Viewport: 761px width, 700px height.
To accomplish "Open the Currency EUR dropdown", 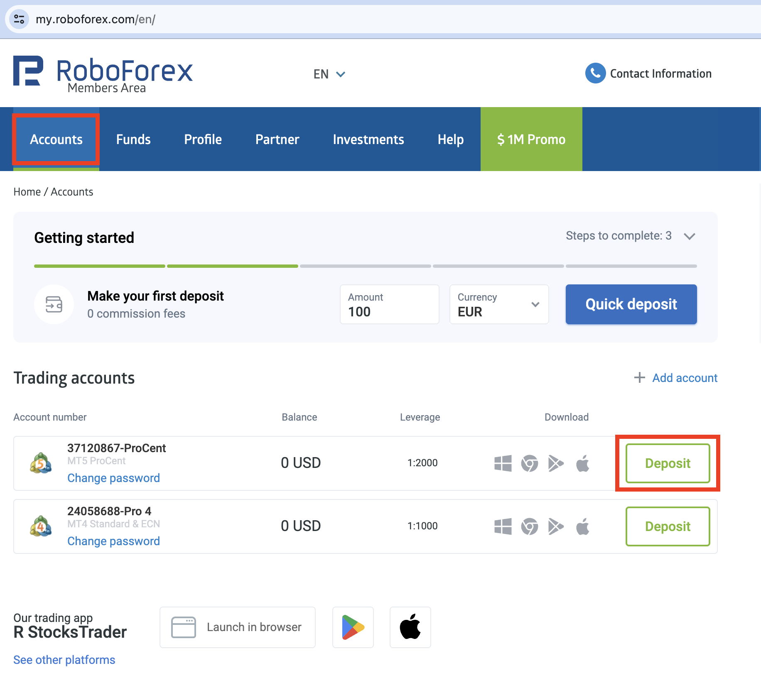I will click(499, 304).
